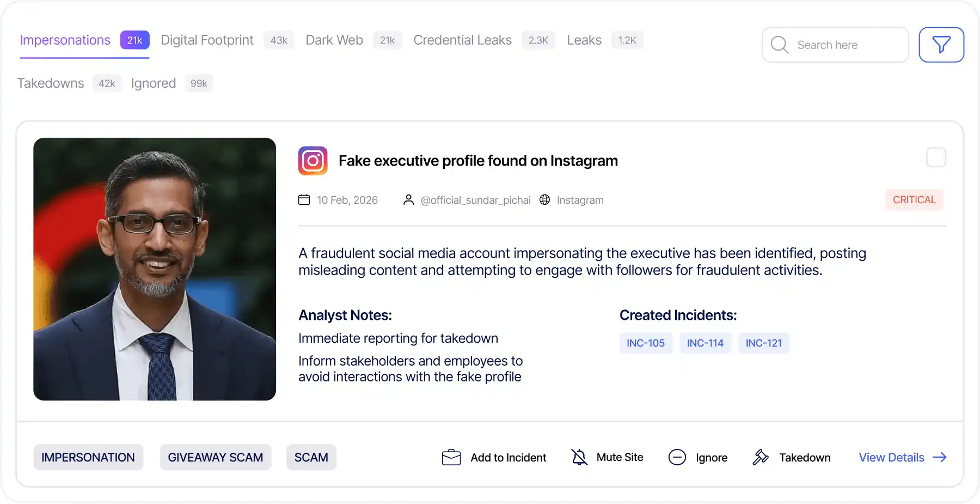Image resolution: width=980 pixels, height=504 pixels.
Task: Click the gavel icon to request Takedown
Action: point(761,457)
